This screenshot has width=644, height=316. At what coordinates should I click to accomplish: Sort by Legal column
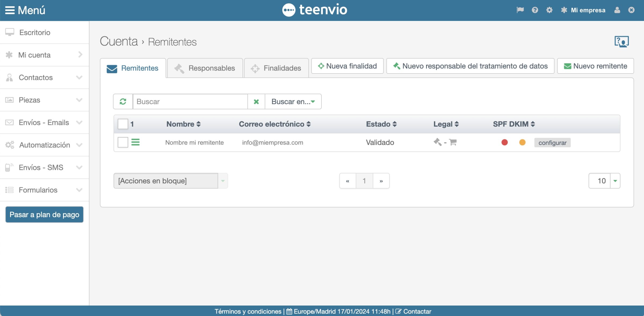tap(446, 124)
